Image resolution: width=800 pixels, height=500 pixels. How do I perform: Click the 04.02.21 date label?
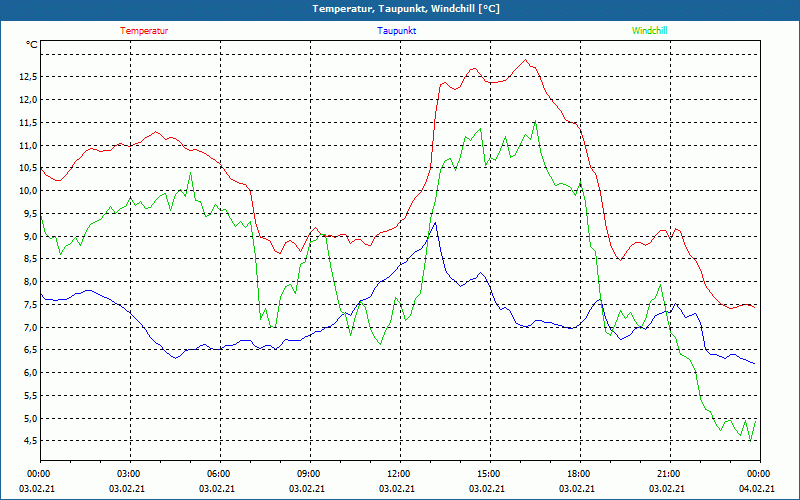[757, 489]
